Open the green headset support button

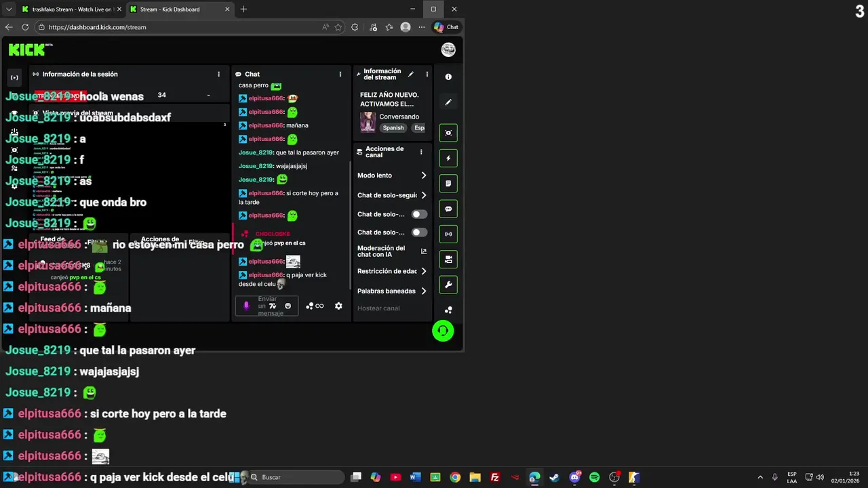pyautogui.click(x=443, y=331)
